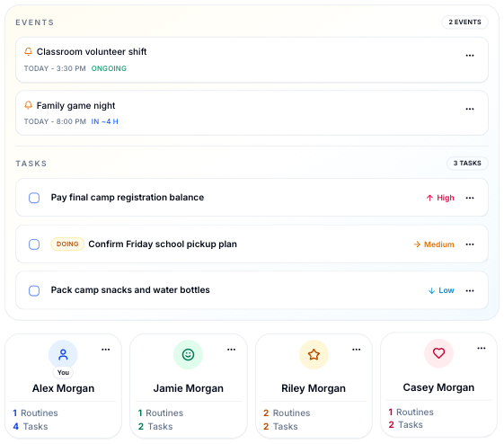Click the High priority label
Screen dimensions: 504x444
click(x=446, y=198)
